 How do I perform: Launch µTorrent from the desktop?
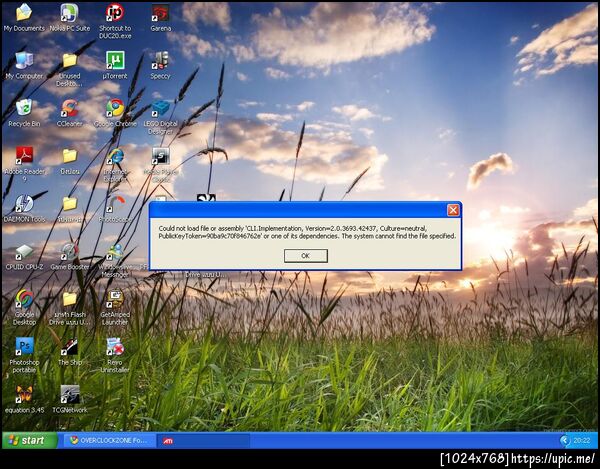115,65
